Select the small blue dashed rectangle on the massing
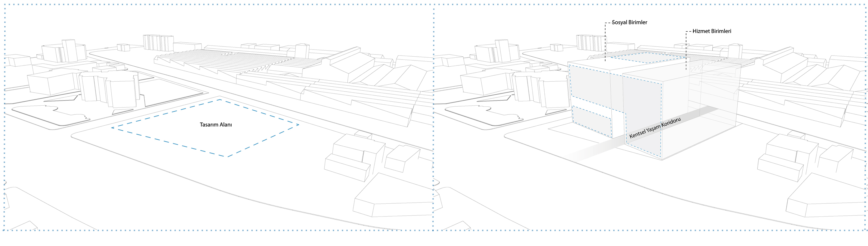The image size is (868, 246). (x=592, y=121)
